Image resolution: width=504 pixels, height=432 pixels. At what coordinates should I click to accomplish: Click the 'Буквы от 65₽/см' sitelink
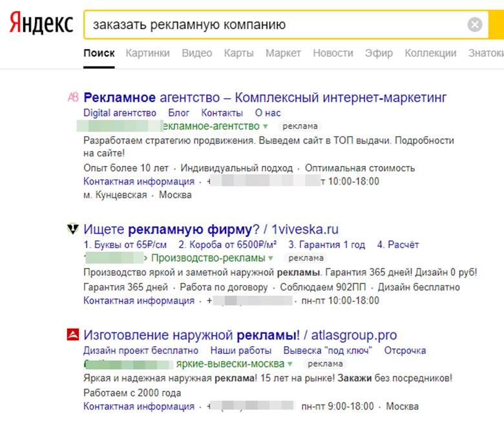click(x=125, y=245)
